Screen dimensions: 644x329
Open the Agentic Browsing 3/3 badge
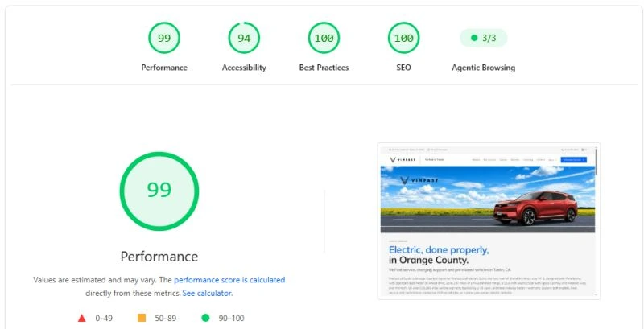(484, 38)
